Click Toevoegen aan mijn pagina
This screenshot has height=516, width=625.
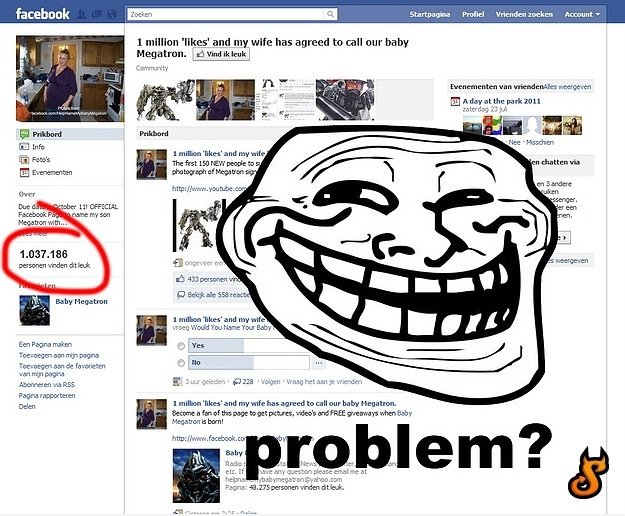point(59,355)
